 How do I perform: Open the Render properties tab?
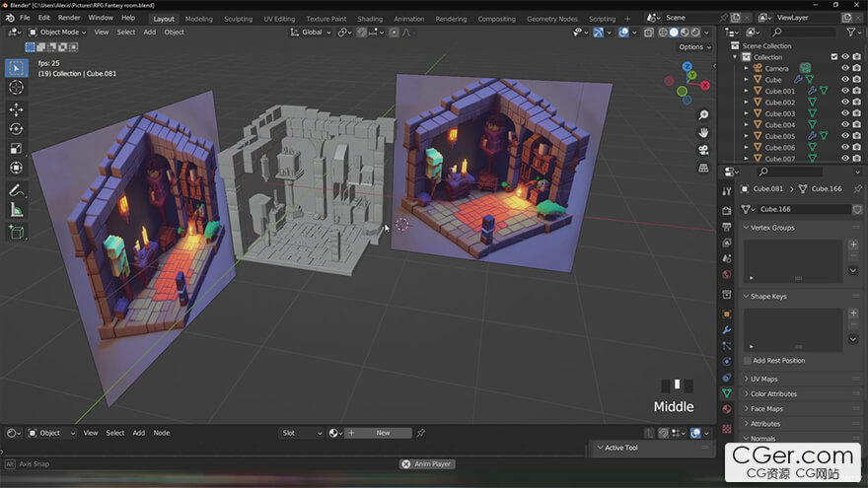[x=727, y=211]
